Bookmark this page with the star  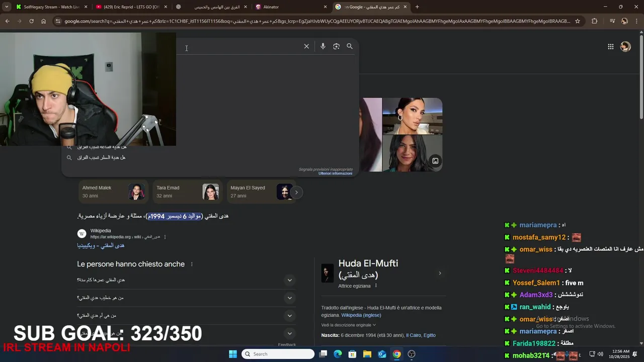(578, 21)
